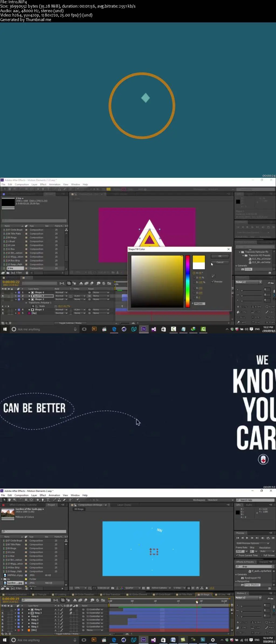Image resolution: width=276 pixels, height=644 pixels.
Task: Toggle the Preview checkbox in Shape Fill Color dialog
Action: click(213, 281)
